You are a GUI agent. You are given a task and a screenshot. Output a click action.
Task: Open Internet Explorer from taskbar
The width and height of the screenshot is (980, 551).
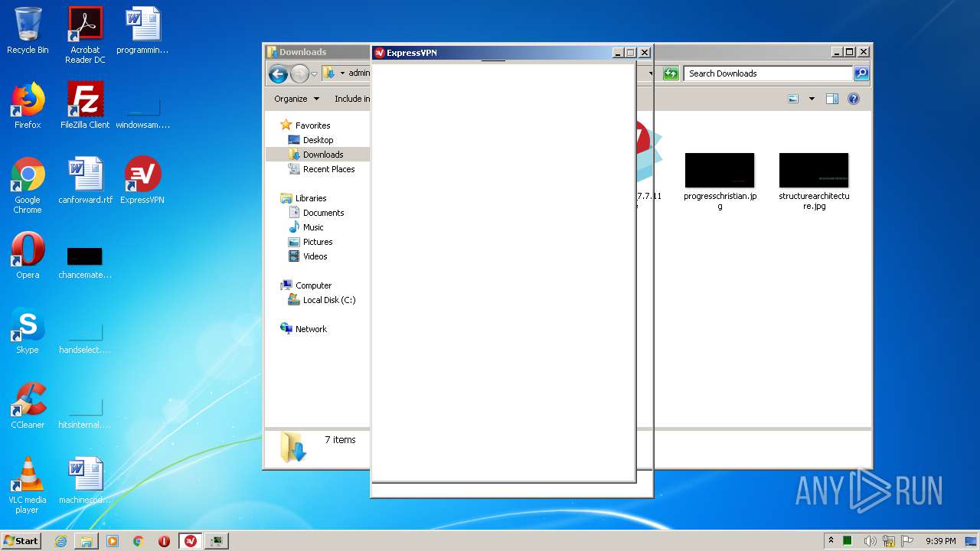tap(60, 541)
